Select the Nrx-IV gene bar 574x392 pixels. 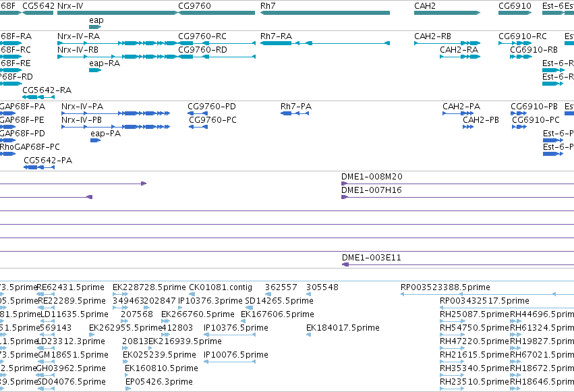click(117, 13)
